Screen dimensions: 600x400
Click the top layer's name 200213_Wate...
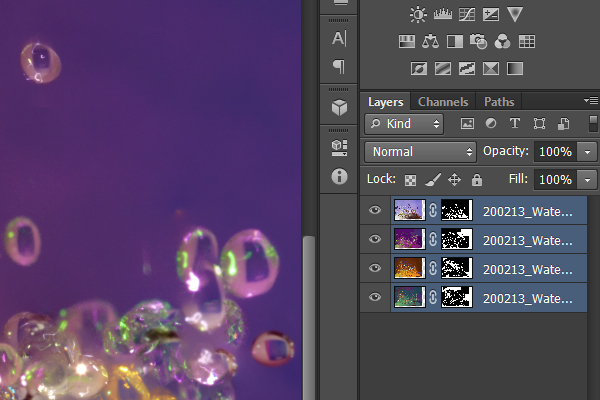(528, 212)
